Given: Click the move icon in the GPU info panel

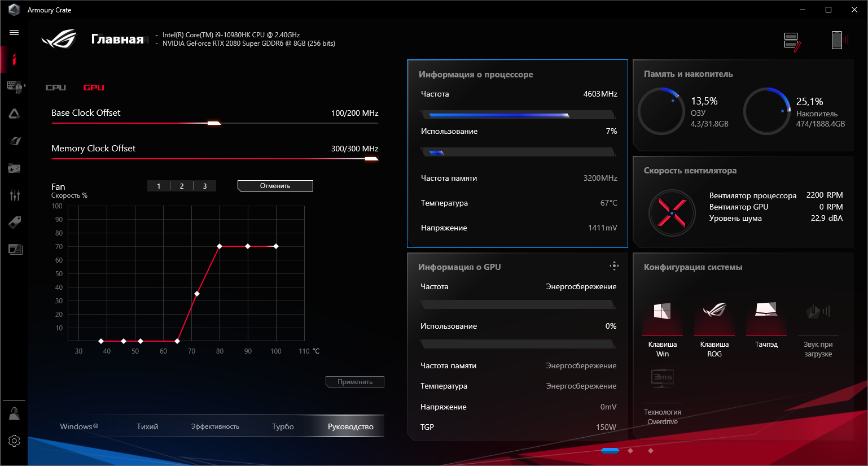Looking at the screenshot, I should click(x=614, y=265).
